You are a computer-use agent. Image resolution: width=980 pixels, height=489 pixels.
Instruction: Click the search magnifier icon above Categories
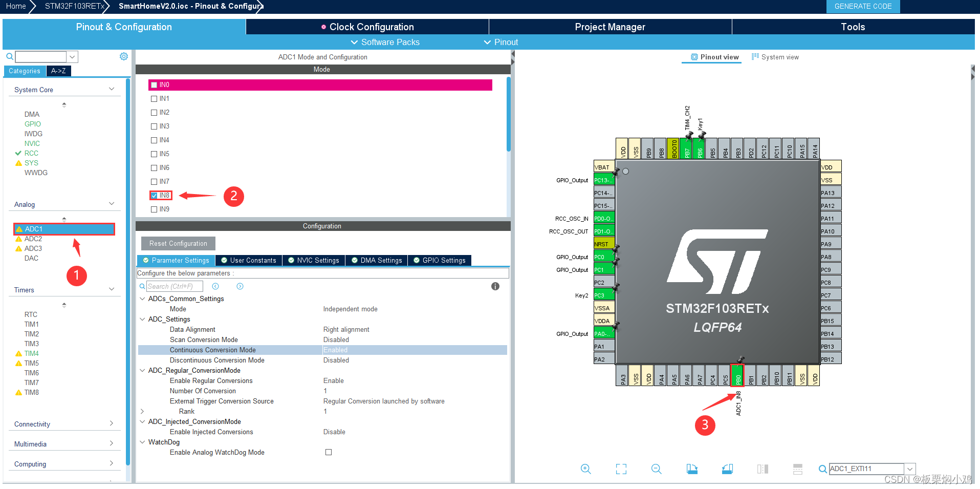coord(10,56)
